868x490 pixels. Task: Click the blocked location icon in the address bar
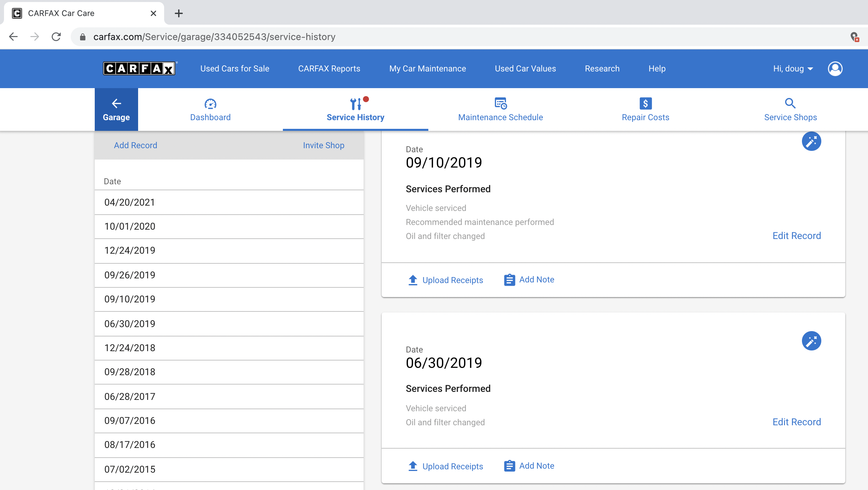[x=854, y=37]
